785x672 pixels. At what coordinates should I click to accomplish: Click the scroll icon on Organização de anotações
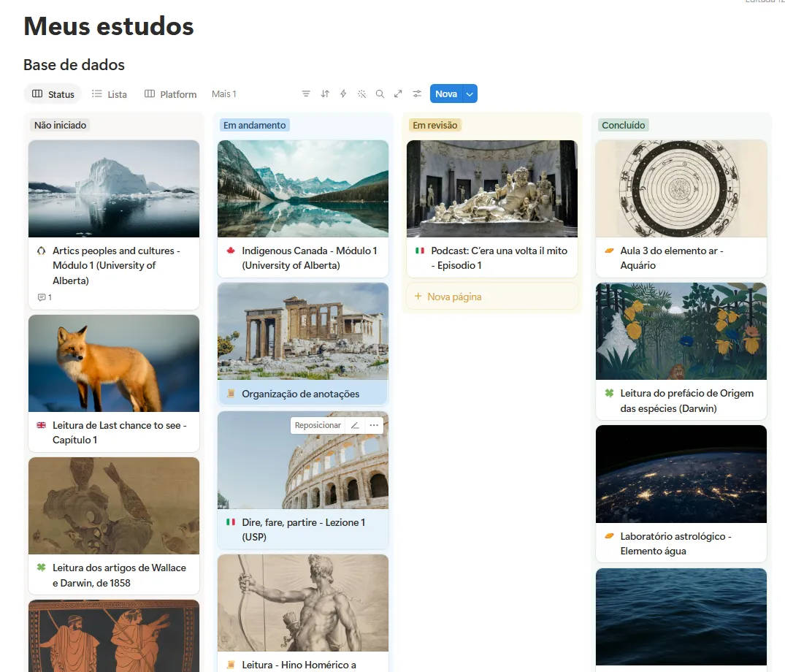[231, 394]
